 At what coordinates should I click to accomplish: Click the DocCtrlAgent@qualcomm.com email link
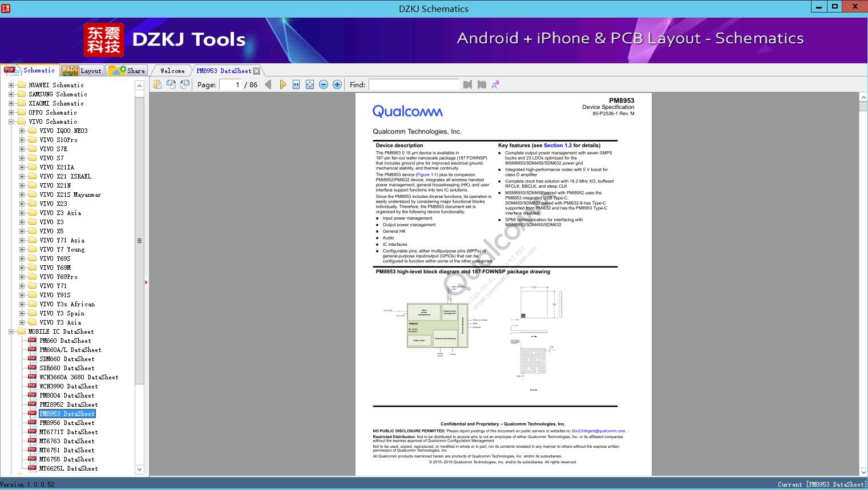pos(599,431)
